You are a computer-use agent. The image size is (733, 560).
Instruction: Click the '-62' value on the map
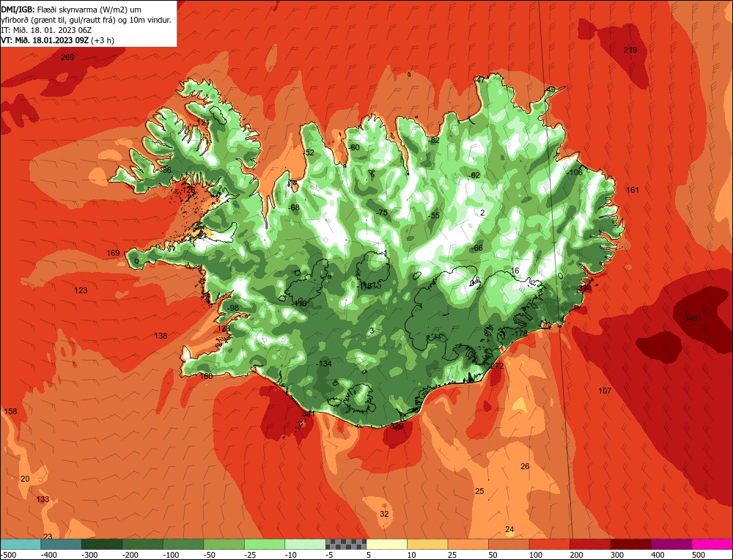click(x=474, y=175)
